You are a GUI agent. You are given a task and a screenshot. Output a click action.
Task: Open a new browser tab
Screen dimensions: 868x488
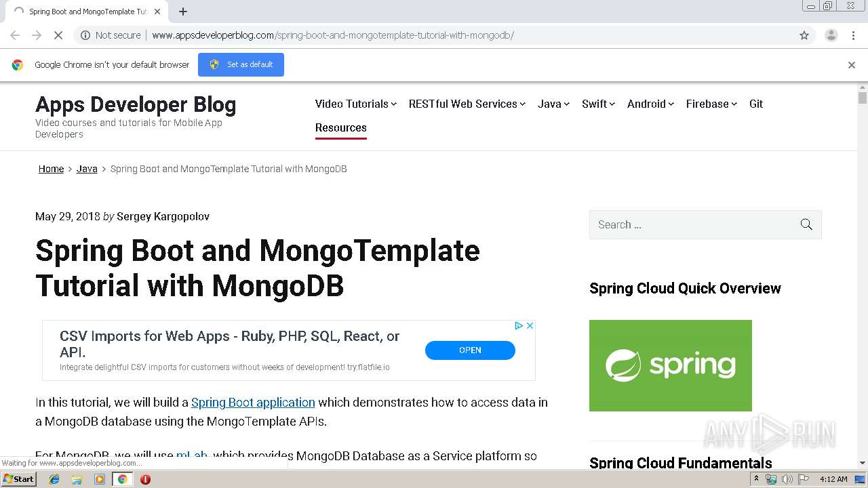(x=183, y=12)
